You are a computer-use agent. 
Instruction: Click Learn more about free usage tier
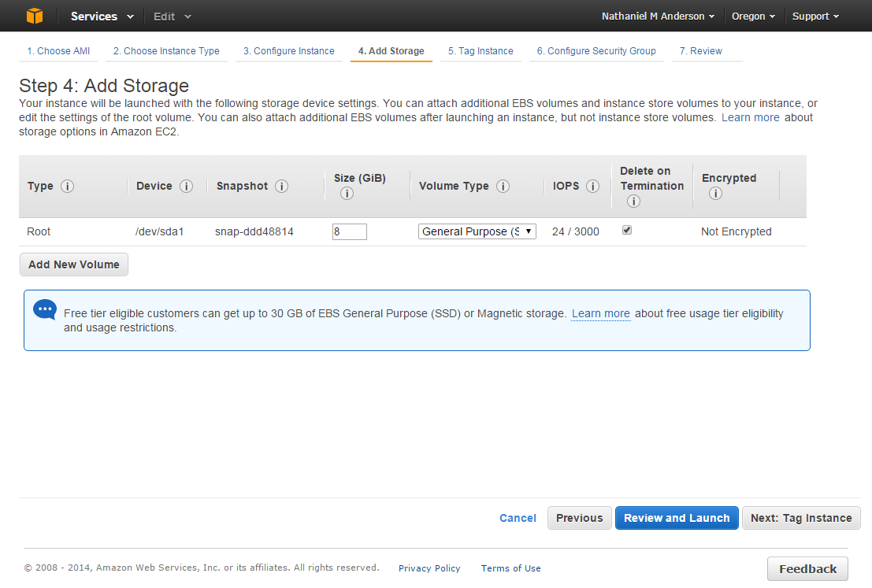600,313
